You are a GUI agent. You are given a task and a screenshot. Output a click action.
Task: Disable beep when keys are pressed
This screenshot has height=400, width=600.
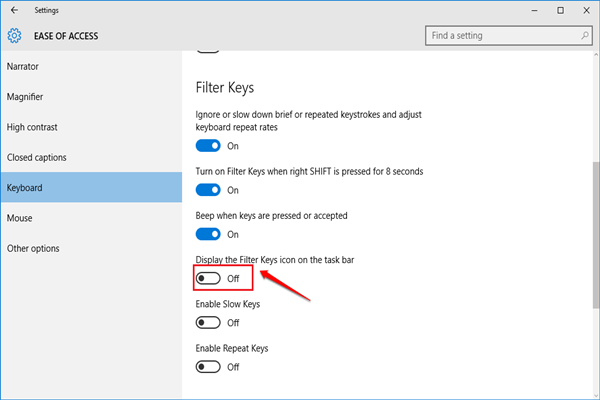click(208, 234)
